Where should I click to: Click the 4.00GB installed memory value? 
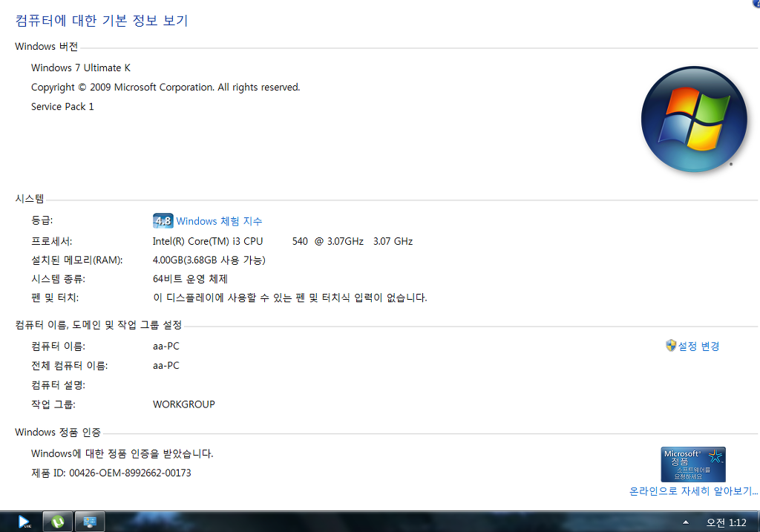tap(209, 260)
